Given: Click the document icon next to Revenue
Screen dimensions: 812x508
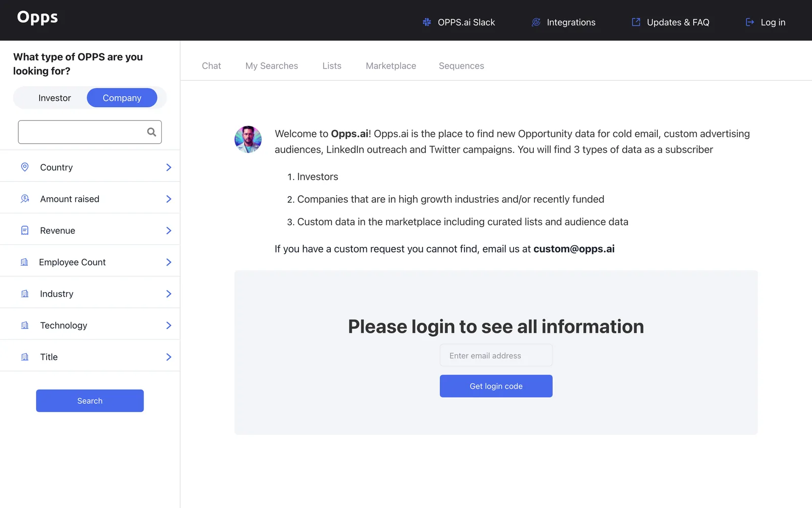Looking at the screenshot, I should [x=25, y=230].
